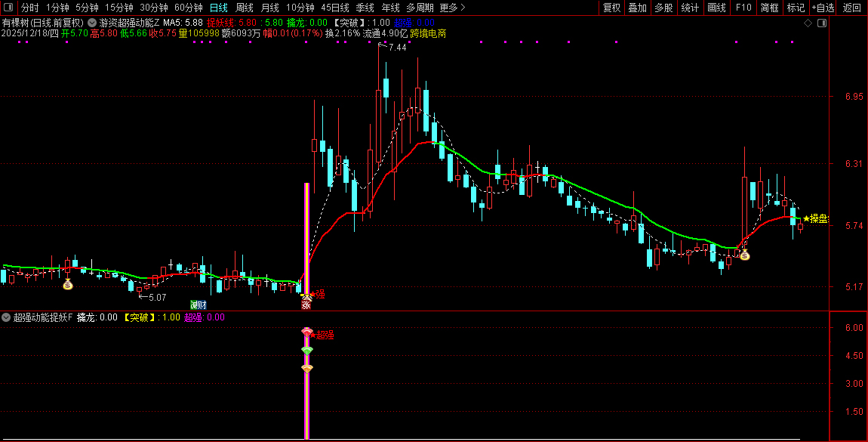The height and width of the screenshot is (442, 868).
Task: Switch to 15分钟 period tab
Action: pos(119,8)
